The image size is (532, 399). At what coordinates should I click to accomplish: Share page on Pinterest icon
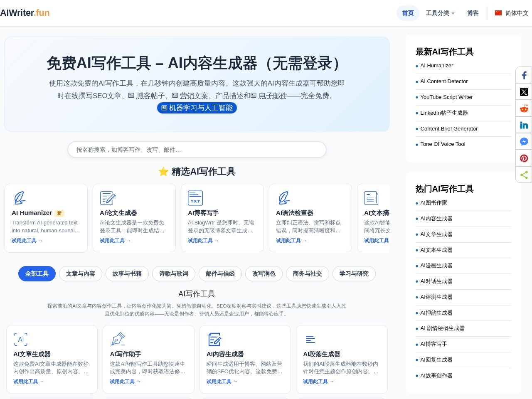pos(524,158)
